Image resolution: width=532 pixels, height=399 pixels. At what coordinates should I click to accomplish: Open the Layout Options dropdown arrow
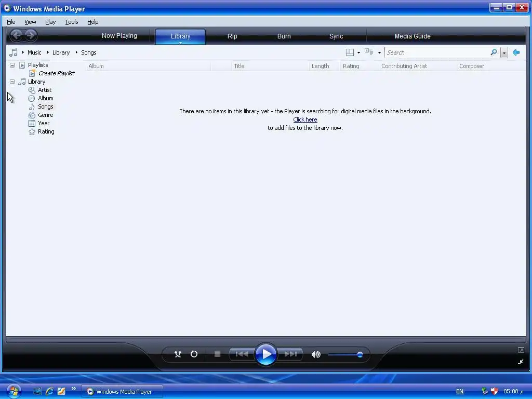coord(358,52)
